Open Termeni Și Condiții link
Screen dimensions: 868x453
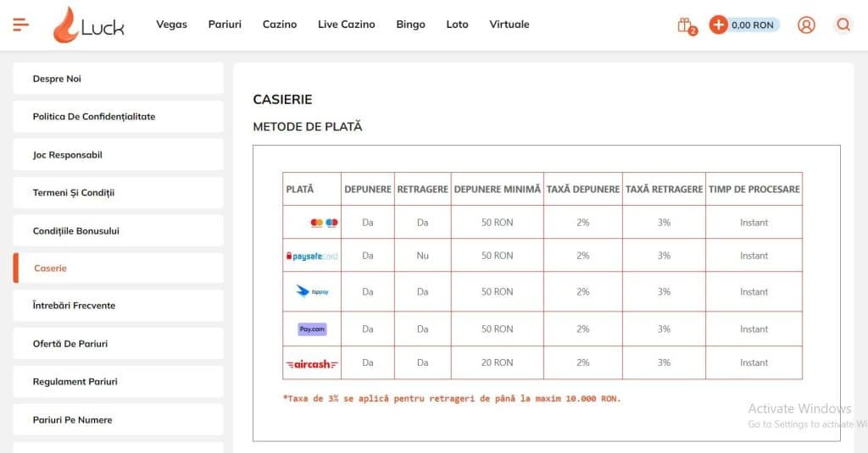(x=119, y=192)
